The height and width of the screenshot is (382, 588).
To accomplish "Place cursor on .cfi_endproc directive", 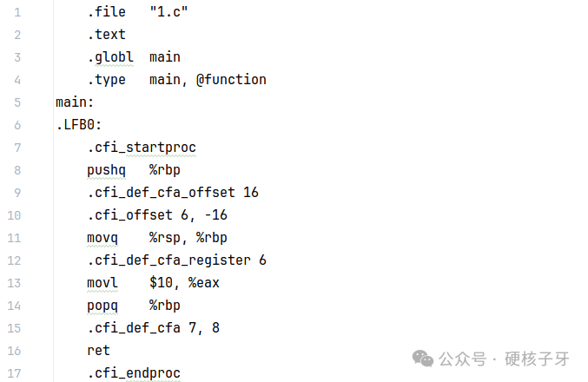I will pos(133,373).
